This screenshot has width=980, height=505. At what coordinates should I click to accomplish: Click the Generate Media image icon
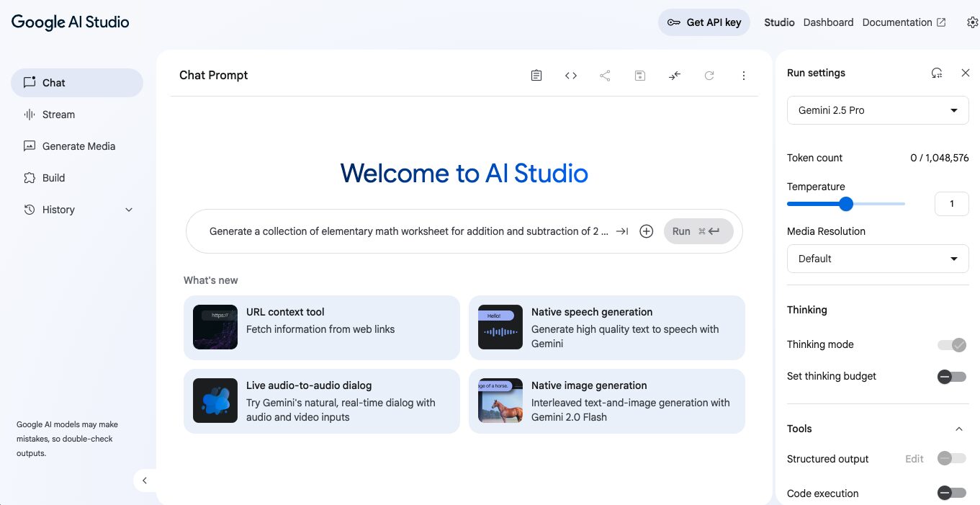(x=30, y=146)
